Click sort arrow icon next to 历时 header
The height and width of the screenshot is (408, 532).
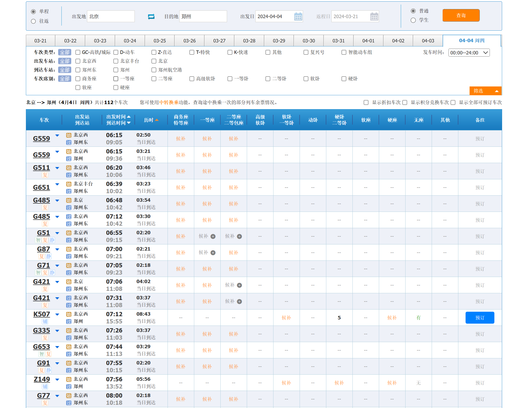point(157,120)
